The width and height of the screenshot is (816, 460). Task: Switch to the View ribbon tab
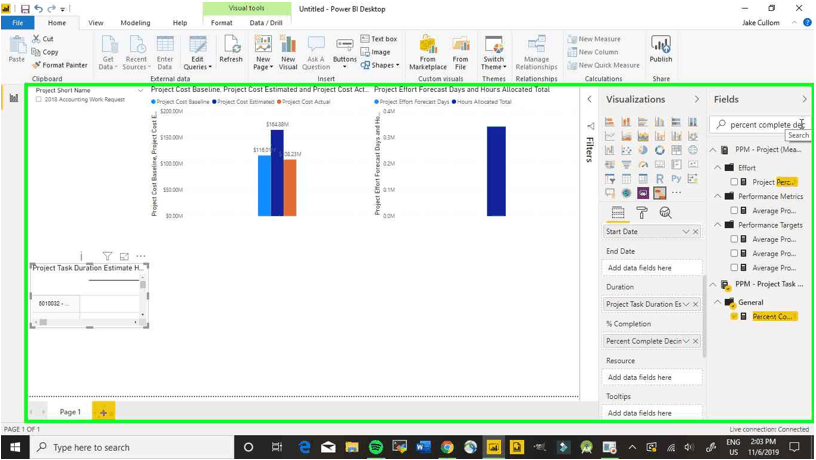pyautogui.click(x=96, y=23)
